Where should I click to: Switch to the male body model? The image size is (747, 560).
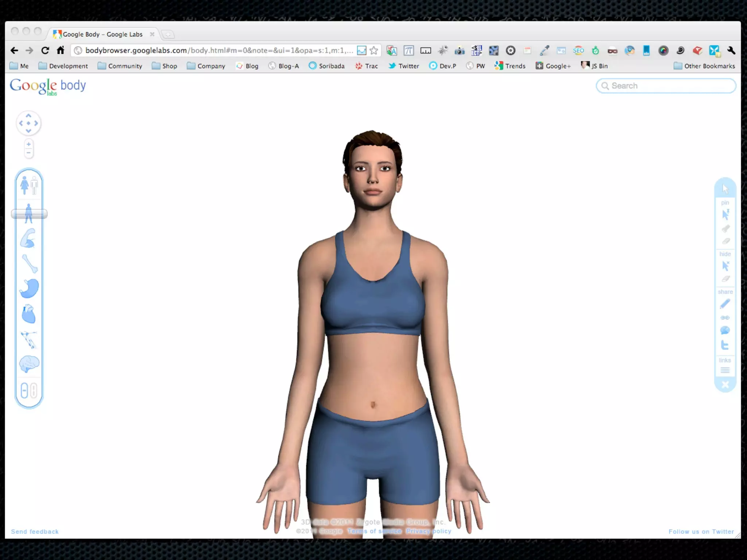click(x=34, y=186)
